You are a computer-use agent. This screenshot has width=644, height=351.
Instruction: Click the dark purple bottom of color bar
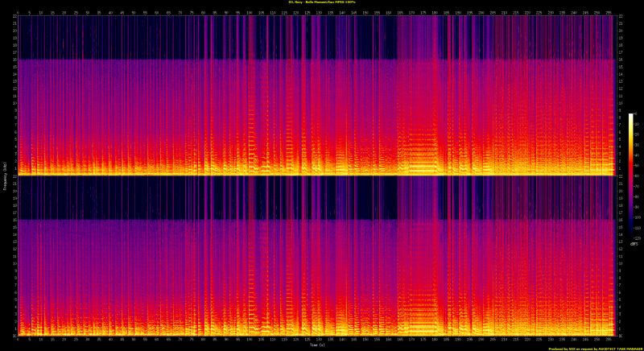point(630,233)
